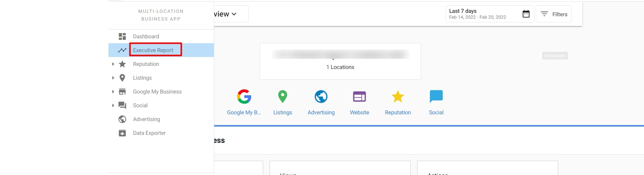Click the Feb 14, 2022 - Feb 20, 2022 date text
The height and width of the screenshot is (175, 644).
pos(477,17)
